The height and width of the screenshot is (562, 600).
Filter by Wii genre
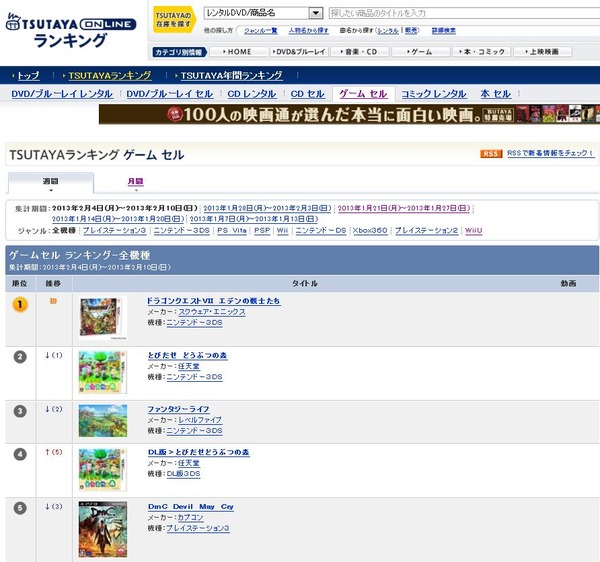[x=282, y=231]
